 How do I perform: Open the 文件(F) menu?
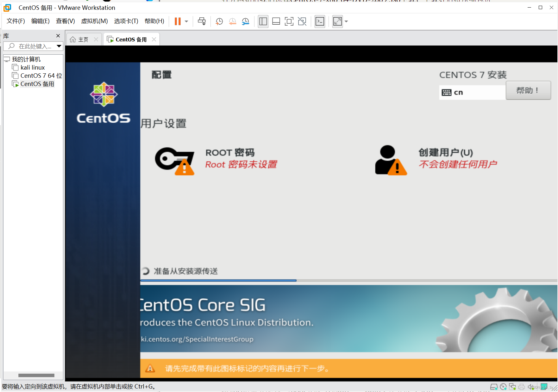pos(16,21)
